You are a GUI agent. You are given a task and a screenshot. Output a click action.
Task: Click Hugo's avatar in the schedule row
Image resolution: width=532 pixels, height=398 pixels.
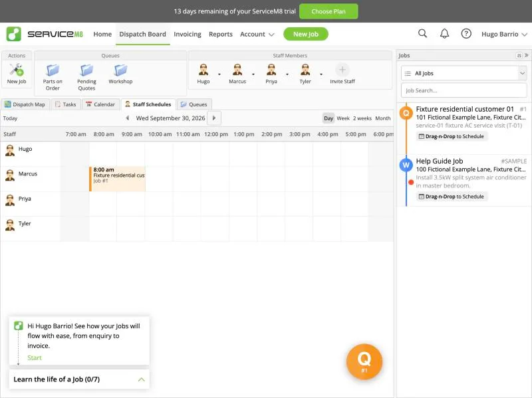click(x=10, y=151)
